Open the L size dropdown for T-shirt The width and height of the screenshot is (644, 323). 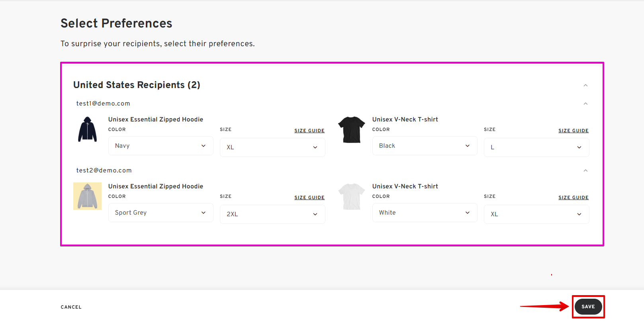536,147
